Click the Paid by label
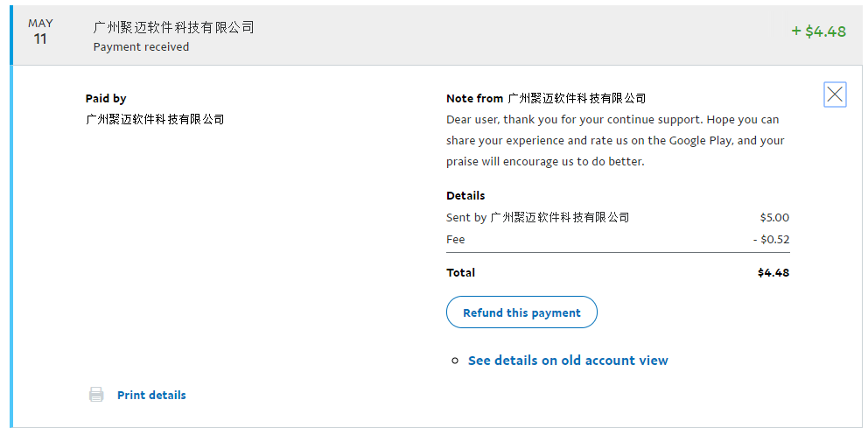868x428 pixels. (106, 99)
